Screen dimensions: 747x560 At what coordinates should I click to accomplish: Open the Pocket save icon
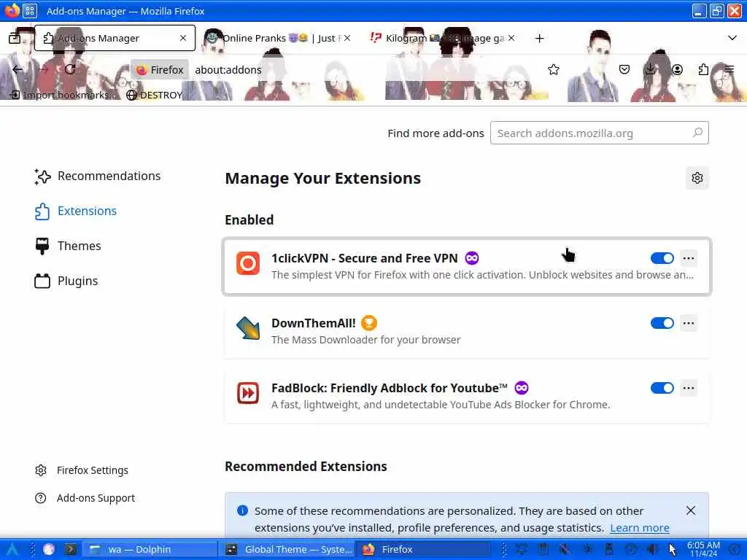point(624,69)
